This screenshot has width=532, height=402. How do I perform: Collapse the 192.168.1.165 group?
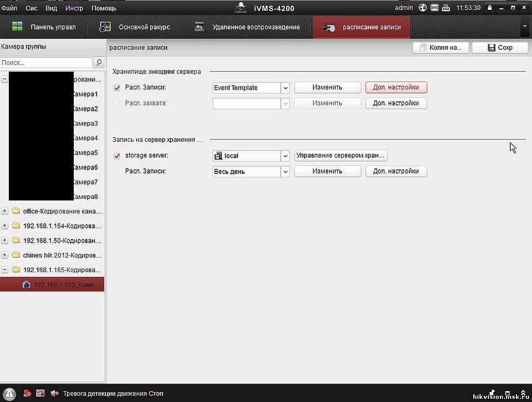click(4, 270)
